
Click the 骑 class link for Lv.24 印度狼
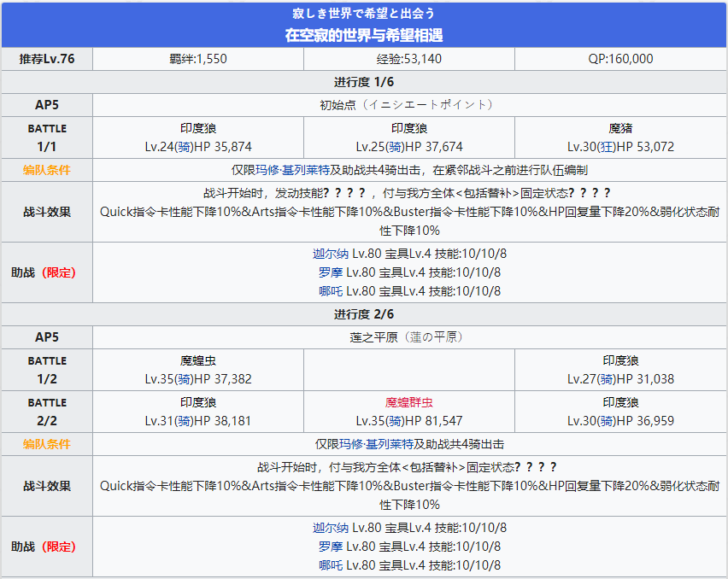(184, 147)
